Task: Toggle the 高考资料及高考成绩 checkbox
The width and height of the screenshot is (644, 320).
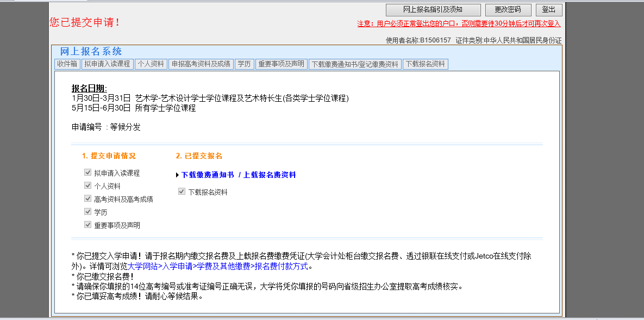Action: tap(87, 199)
